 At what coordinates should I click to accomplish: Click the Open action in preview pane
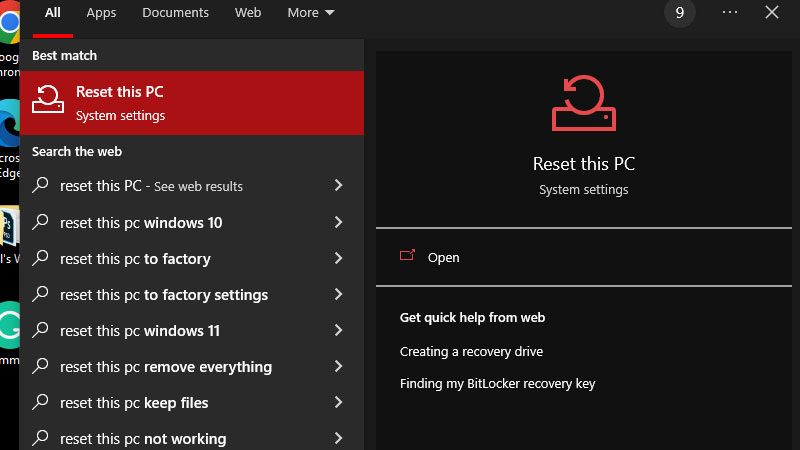coord(584,257)
